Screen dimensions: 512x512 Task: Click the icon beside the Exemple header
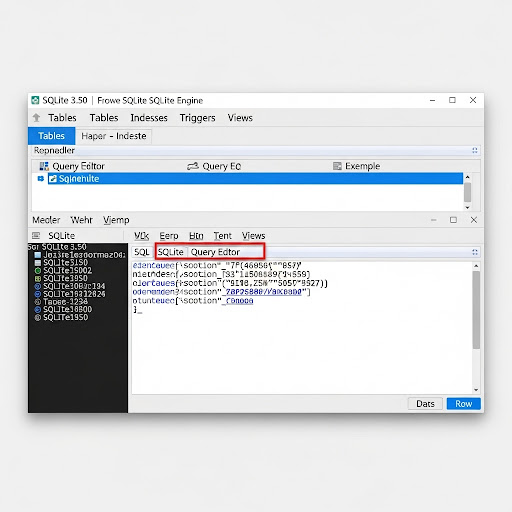tap(337, 166)
